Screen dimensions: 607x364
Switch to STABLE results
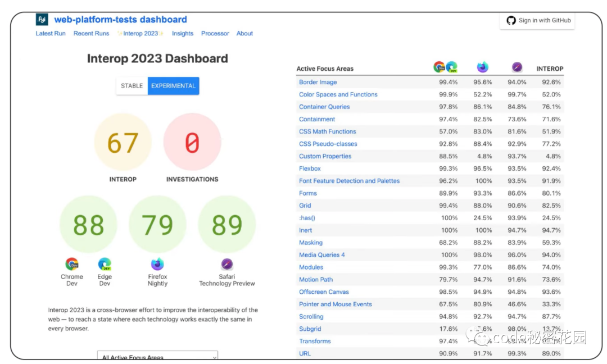point(132,86)
